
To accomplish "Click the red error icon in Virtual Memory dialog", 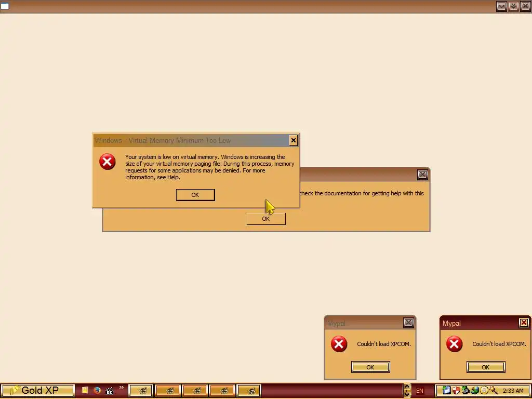I will [x=107, y=162].
